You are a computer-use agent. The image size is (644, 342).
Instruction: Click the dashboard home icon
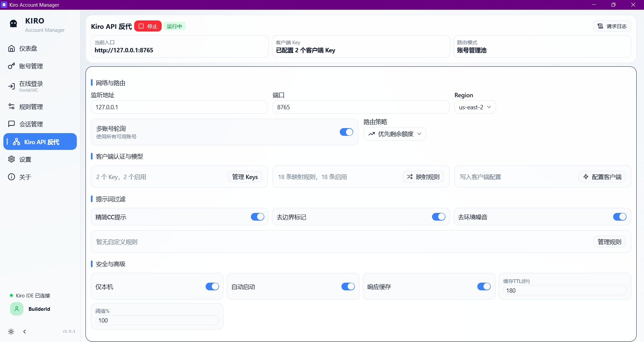(11, 48)
